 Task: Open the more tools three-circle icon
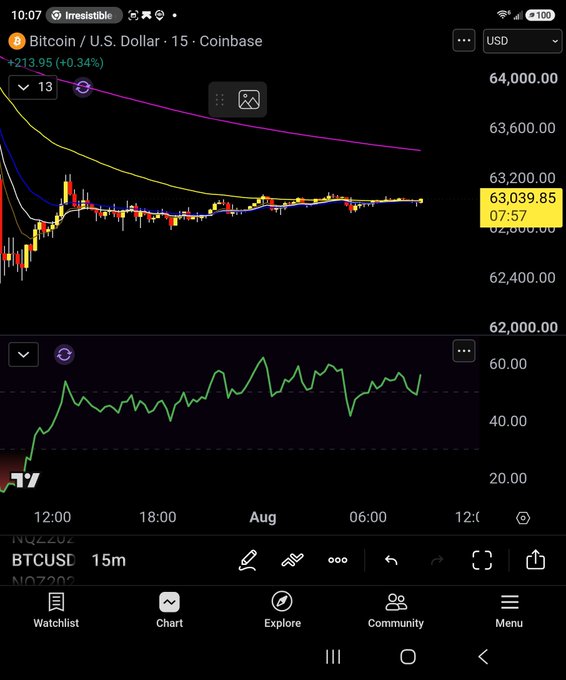click(337, 560)
